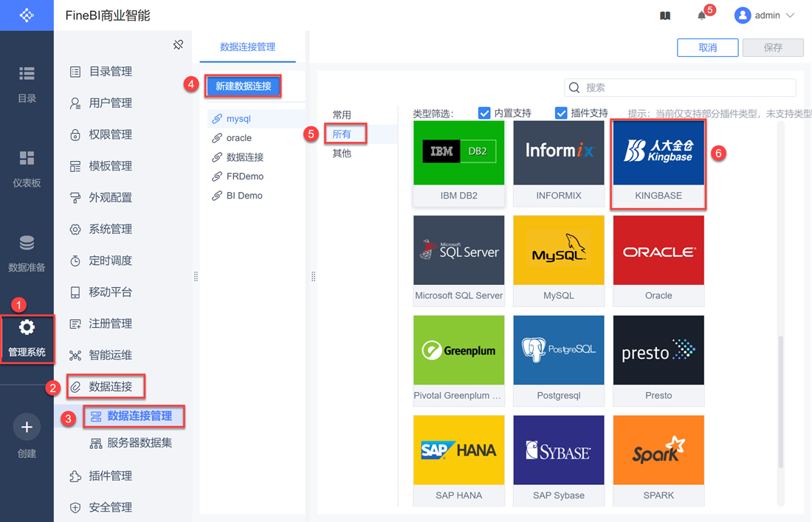Click the 安全管理 shield icon

pyautogui.click(x=75, y=507)
